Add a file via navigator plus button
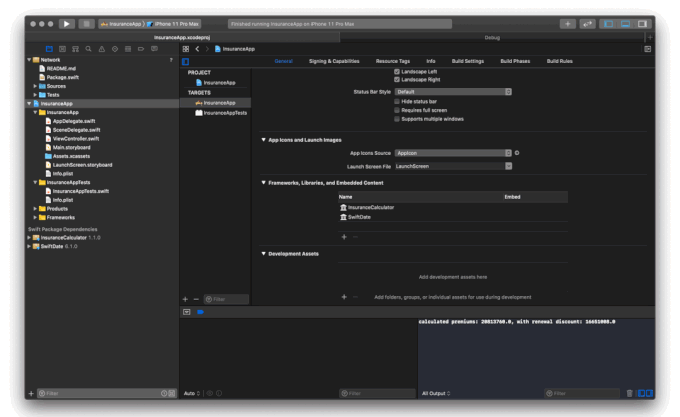 click(x=31, y=394)
